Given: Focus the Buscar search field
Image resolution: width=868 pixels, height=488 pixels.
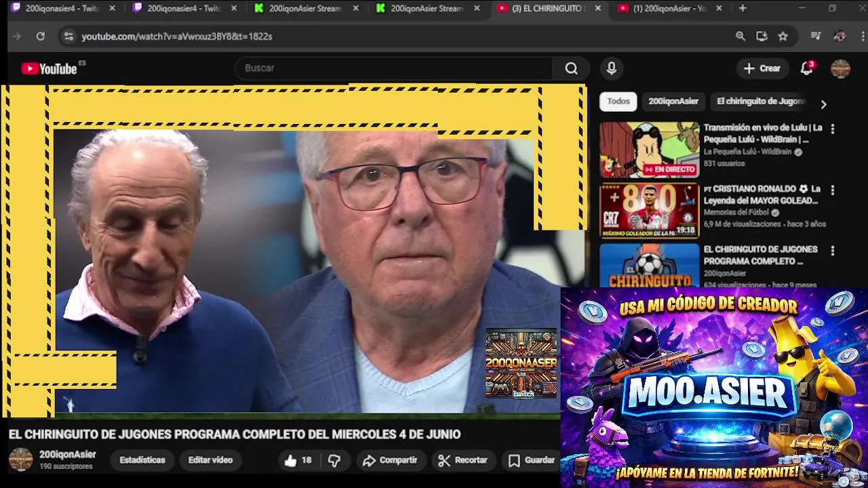Looking at the screenshot, I should point(393,68).
